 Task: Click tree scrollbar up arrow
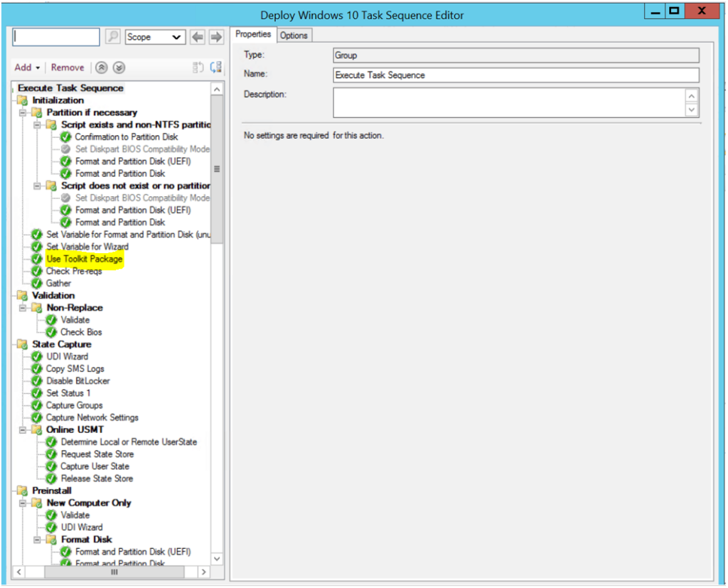217,89
